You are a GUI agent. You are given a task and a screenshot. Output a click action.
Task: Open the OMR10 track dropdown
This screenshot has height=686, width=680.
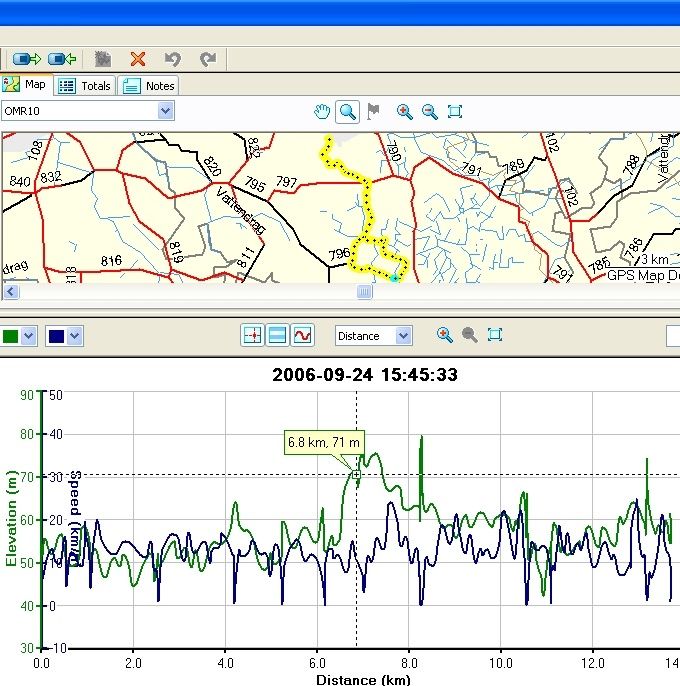[x=166, y=111]
